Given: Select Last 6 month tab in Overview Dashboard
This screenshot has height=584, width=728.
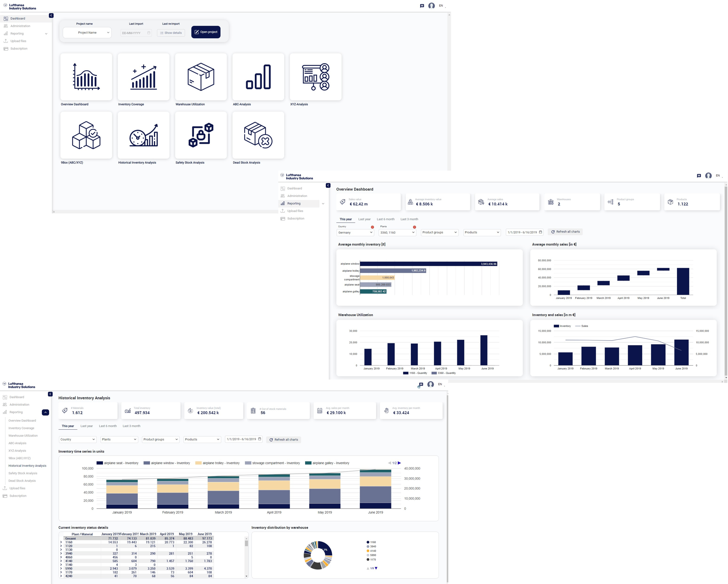Looking at the screenshot, I should click(x=385, y=219).
